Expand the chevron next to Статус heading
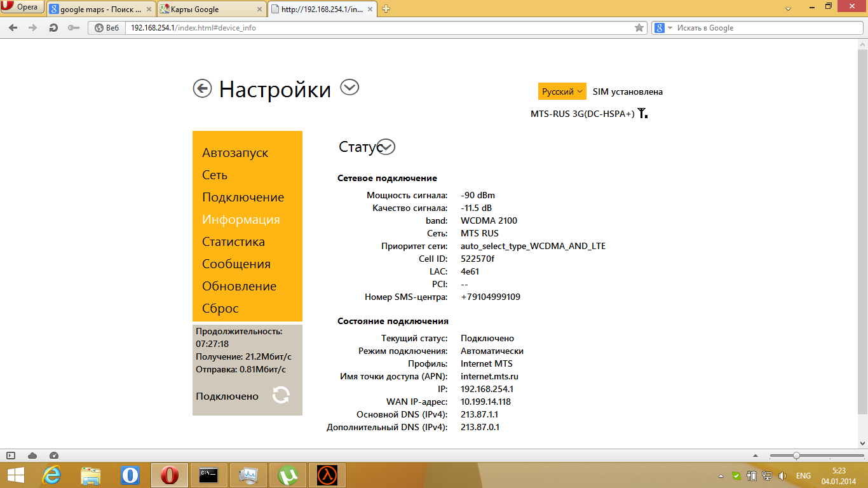This screenshot has height=488, width=868. point(386,147)
